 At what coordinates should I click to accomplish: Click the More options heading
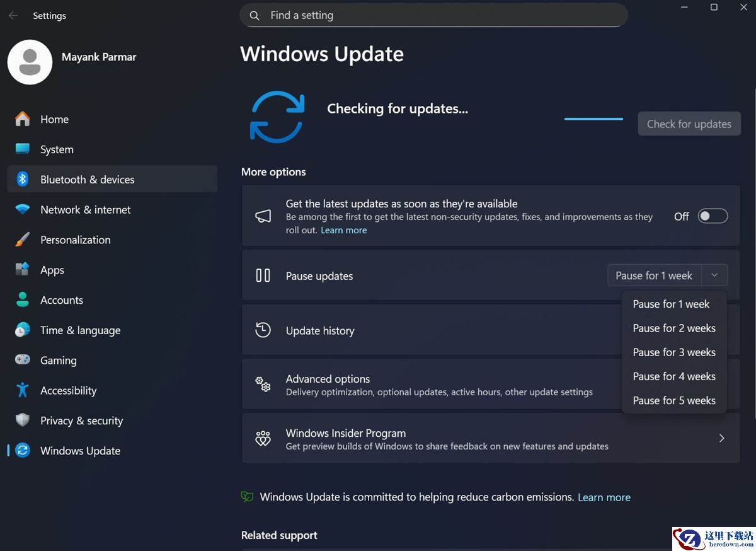273,172
